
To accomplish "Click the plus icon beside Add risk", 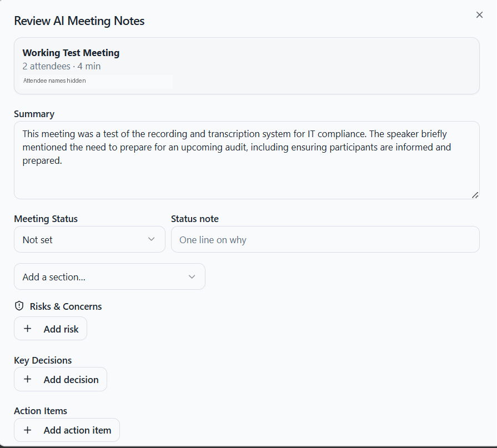I will point(28,329).
